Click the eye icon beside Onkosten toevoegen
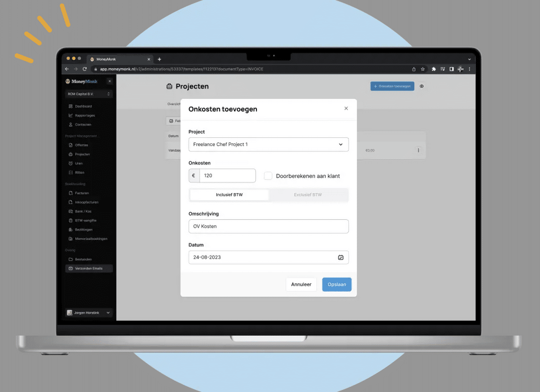 (x=422, y=87)
